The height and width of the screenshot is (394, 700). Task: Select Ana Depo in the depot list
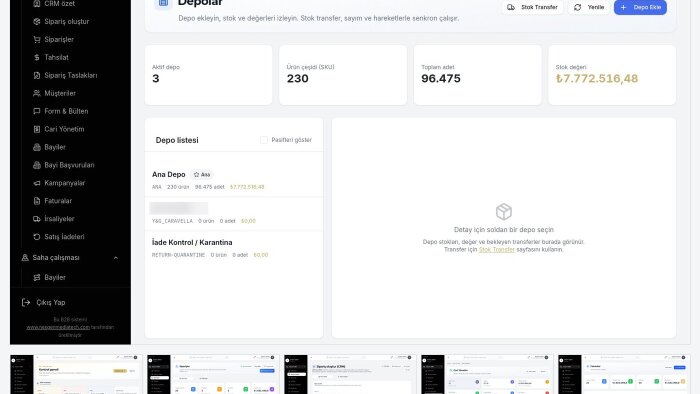(x=234, y=180)
